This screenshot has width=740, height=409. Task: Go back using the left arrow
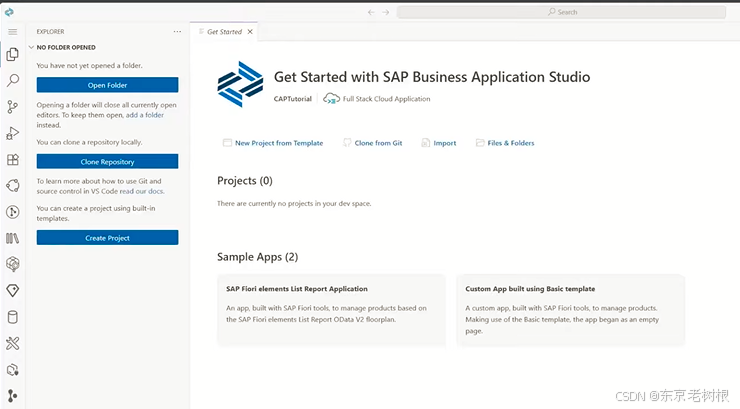tap(371, 12)
